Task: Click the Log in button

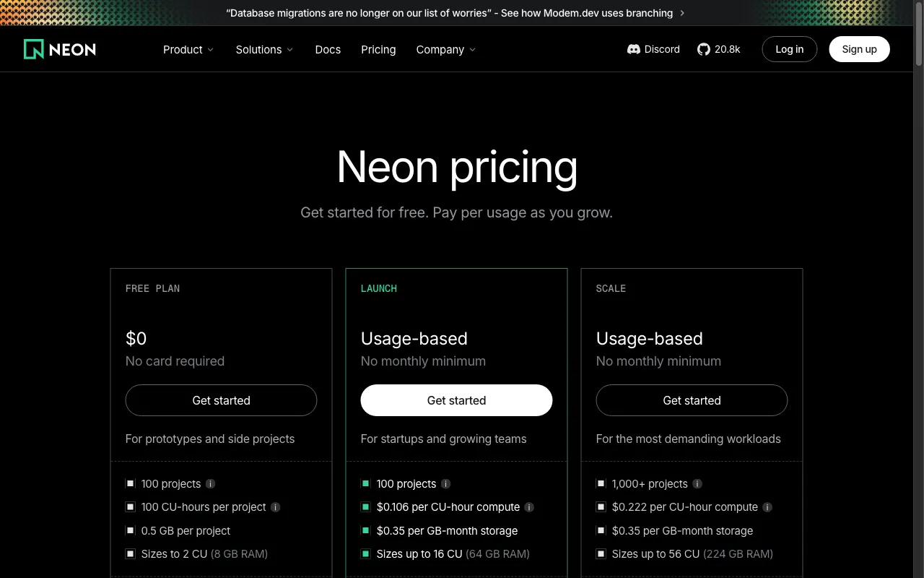Action: (x=790, y=49)
